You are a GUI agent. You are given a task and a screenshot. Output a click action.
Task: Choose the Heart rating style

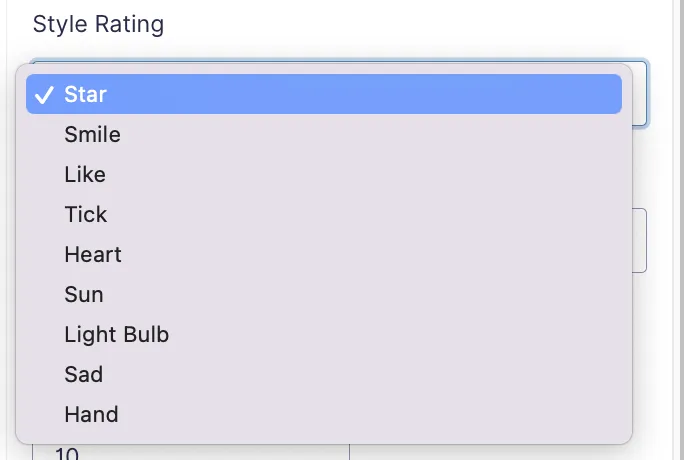pyautogui.click(x=93, y=255)
